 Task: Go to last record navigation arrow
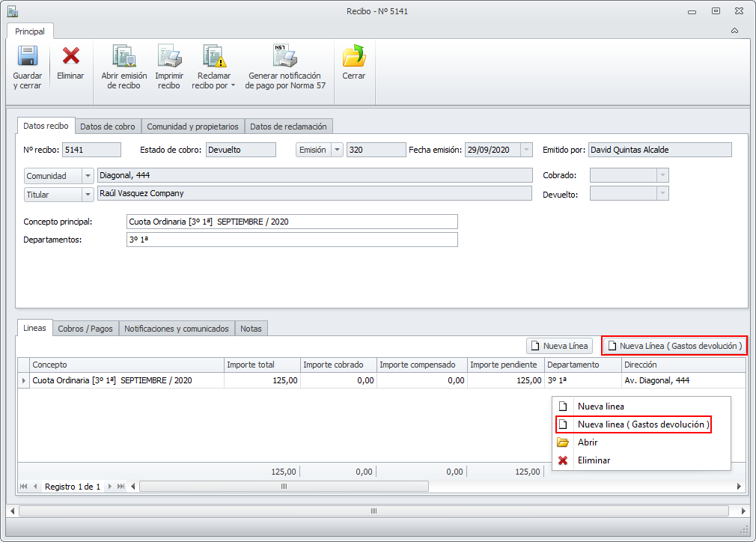[121, 486]
